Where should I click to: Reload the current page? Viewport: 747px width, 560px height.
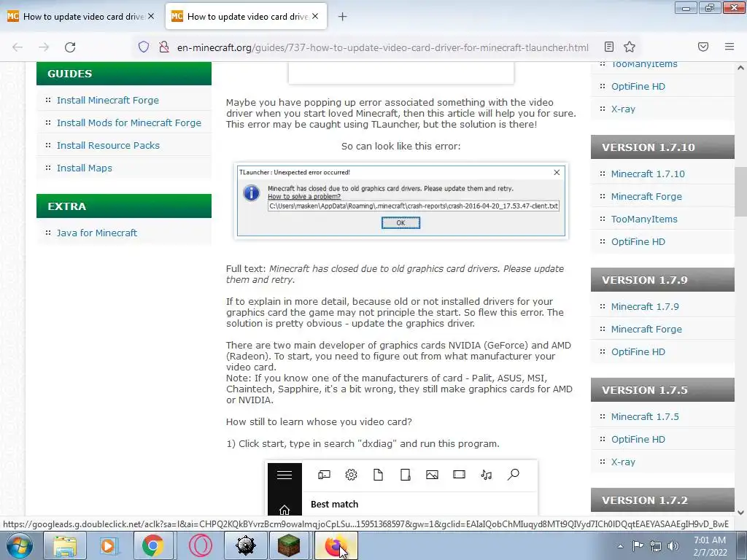[70, 47]
